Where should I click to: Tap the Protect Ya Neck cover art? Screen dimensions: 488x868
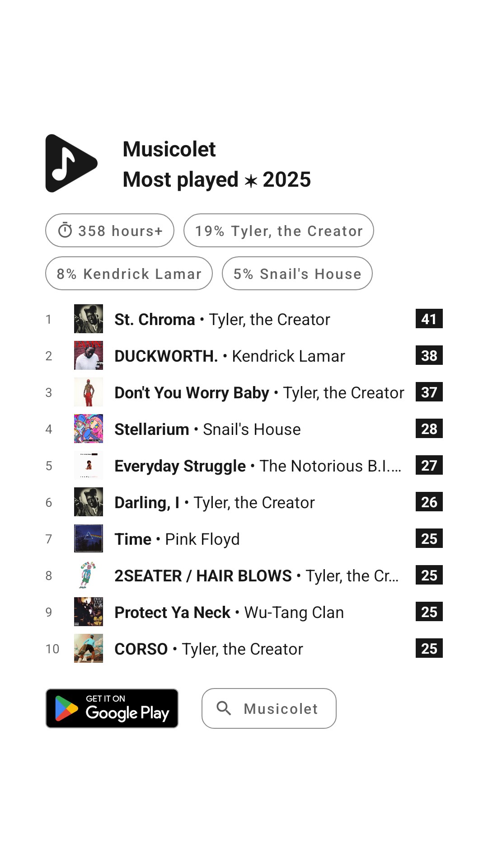click(89, 612)
